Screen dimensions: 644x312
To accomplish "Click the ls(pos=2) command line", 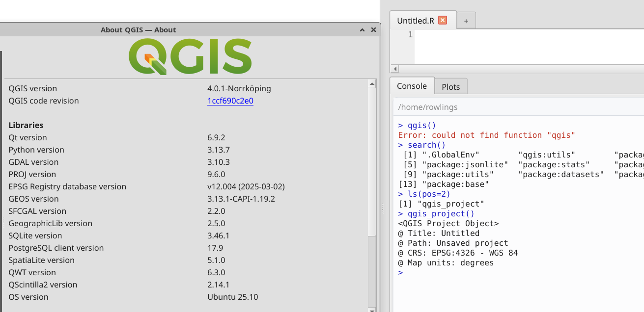I will coord(429,194).
